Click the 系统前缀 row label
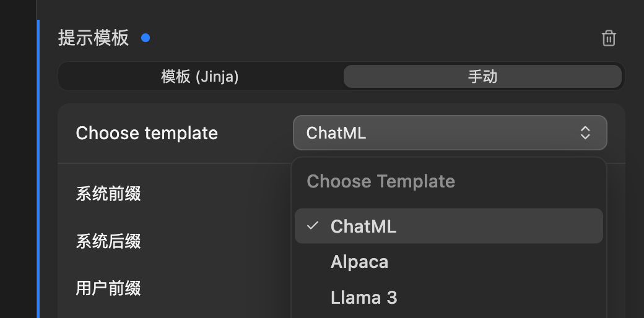 click(108, 194)
